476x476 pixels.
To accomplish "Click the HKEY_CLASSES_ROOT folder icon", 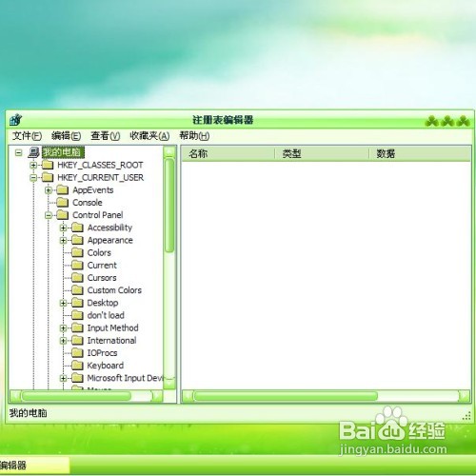I will pos(48,165).
